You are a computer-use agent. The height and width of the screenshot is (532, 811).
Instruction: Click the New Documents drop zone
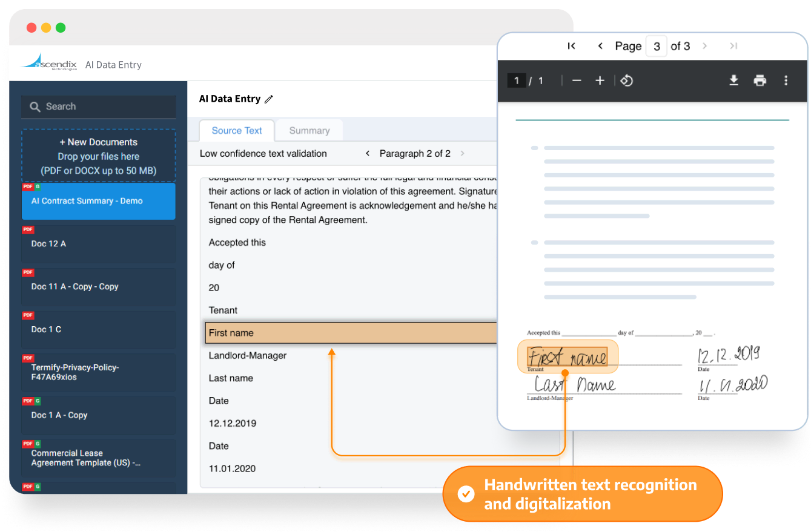[99, 156]
